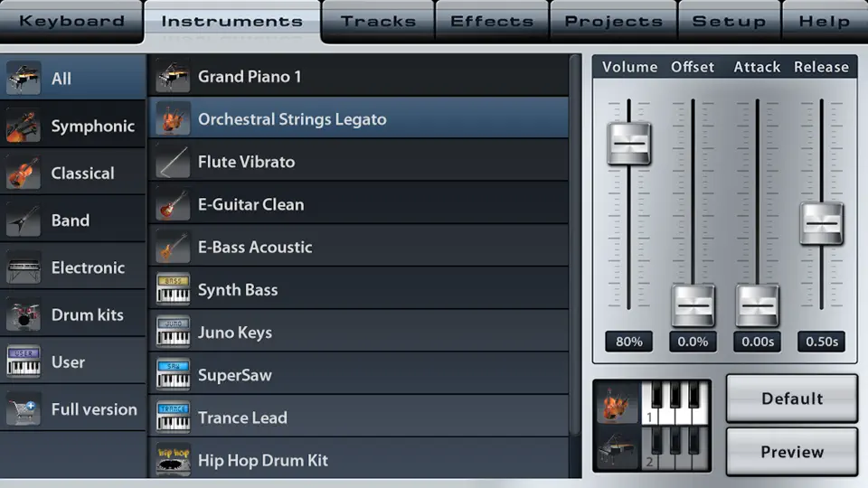This screenshot has width=868, height=488.
Task: Click the "Full version" label
Action: pos(94,409)
